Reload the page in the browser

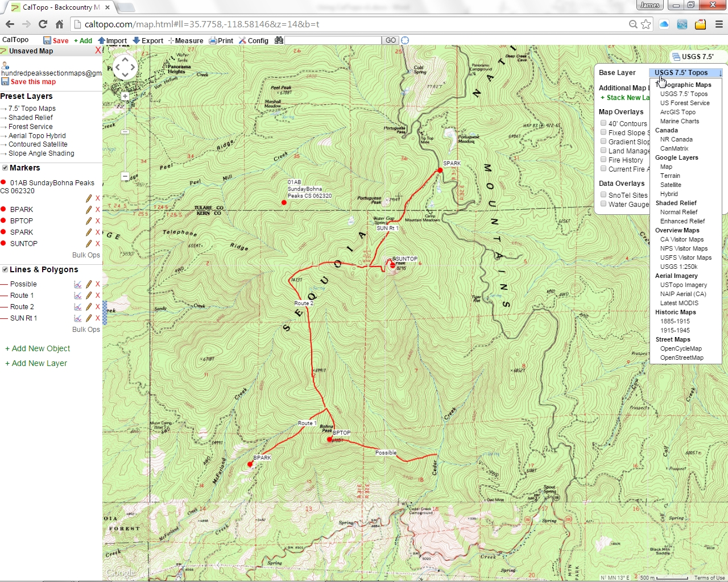(x=43, y=24)
